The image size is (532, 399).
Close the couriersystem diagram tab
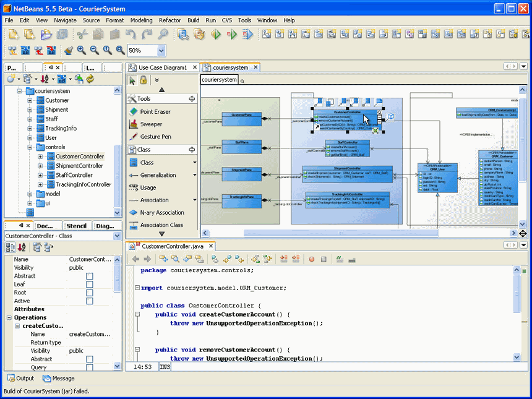click(x=255, y=67)
